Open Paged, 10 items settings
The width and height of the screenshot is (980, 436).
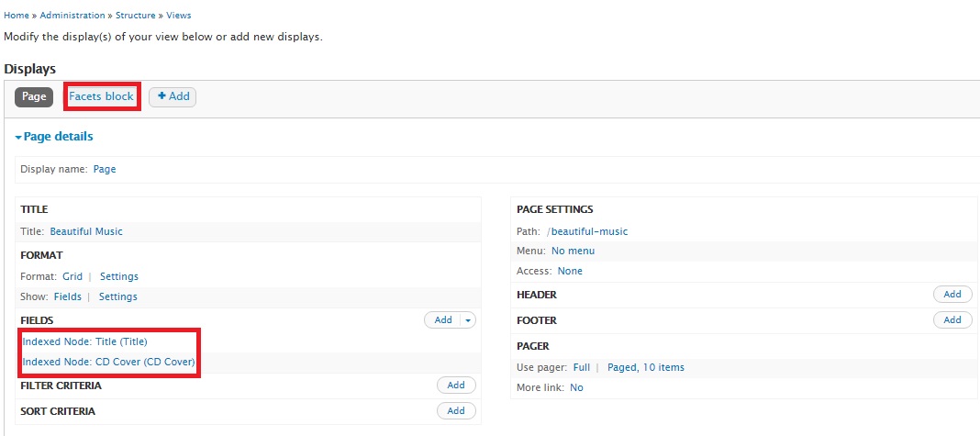[x=646, y=367]
